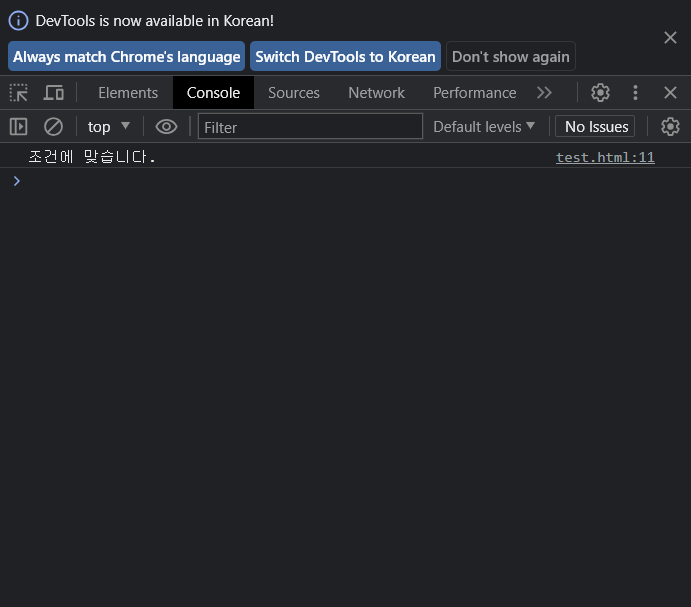
Task: Dismiss the Korean language notification bar
Action: pyautogui.click(x=670, y=37)
